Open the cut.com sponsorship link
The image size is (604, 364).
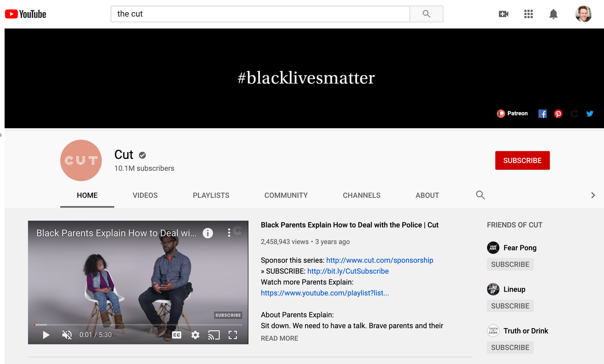379,260
